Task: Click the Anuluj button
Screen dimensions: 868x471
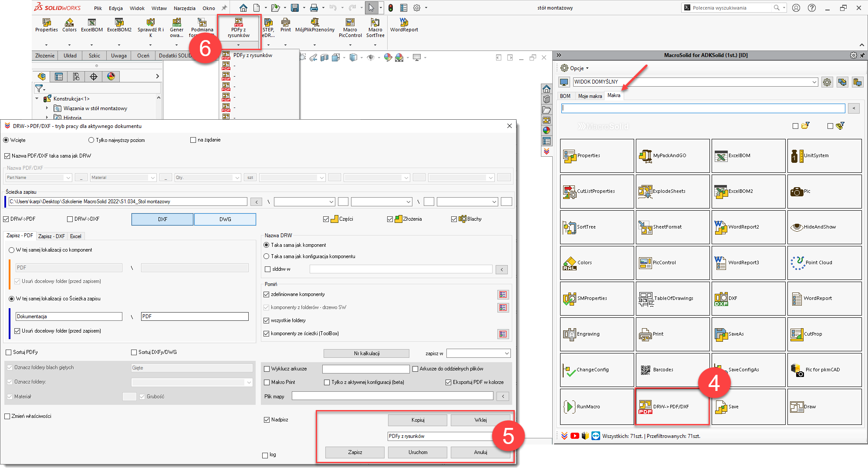Action: (x=480, y=452)
